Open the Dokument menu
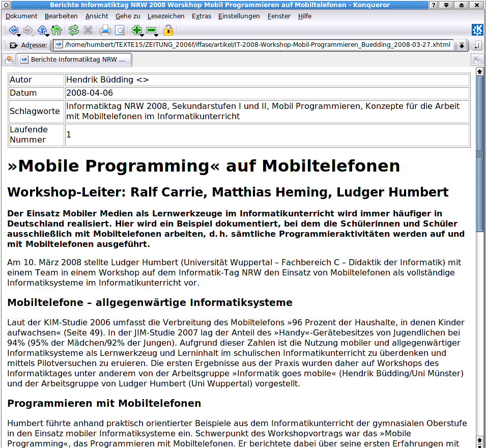The image size is (486, 448). coord(21,16)
